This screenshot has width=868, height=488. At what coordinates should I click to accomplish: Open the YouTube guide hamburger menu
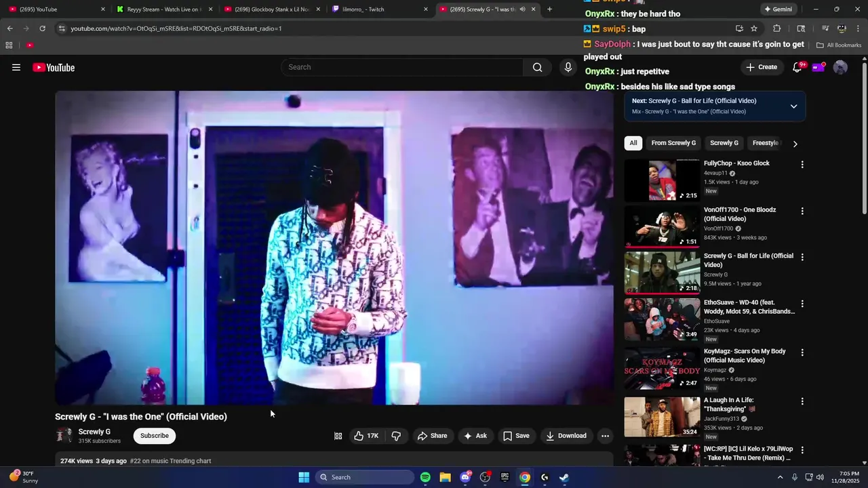tap(16, 67)
